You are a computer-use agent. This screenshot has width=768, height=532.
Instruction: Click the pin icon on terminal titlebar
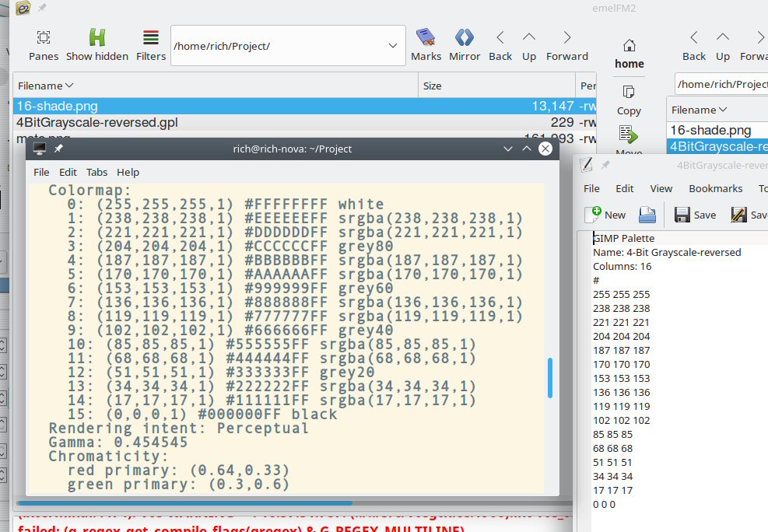(58, 149)
